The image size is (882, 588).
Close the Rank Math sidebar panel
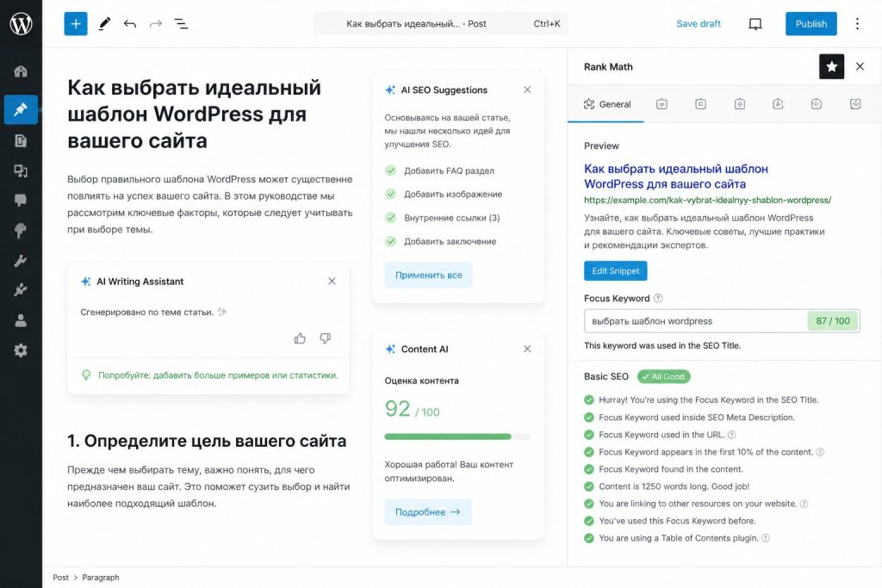860,66
